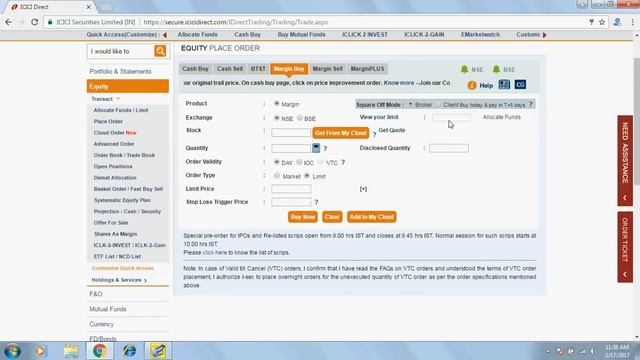The width and height of the screenshot is (640, 360).
Task: Open the MarginPLUS tab
Action: tap(367, 69)
